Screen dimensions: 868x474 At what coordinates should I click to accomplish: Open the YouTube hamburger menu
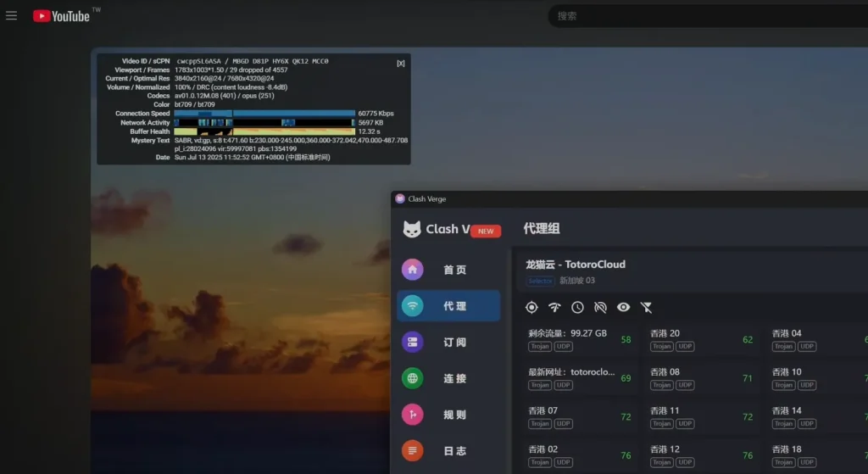(12, 15)
